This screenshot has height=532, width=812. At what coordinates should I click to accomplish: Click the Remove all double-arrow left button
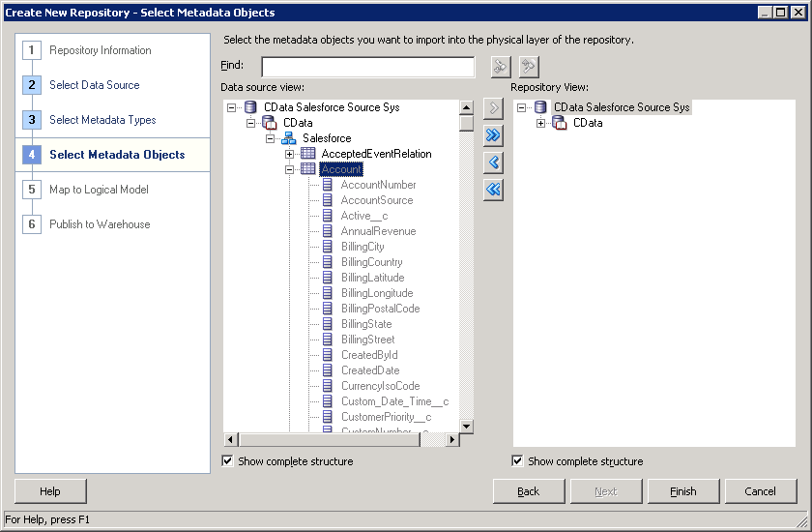click(x=493, y=190)
